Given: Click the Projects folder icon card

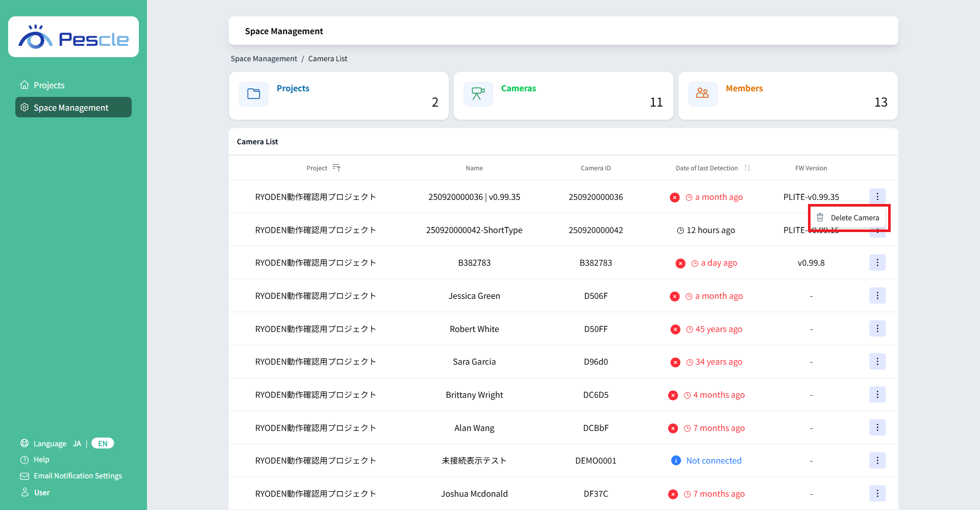Looking at the screenshot, I should click(254, 94).
